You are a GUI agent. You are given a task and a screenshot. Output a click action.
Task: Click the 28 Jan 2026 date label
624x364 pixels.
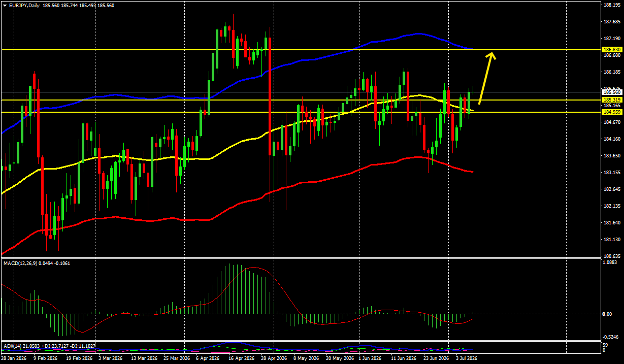pyautogui.click(x=14, y=358)
